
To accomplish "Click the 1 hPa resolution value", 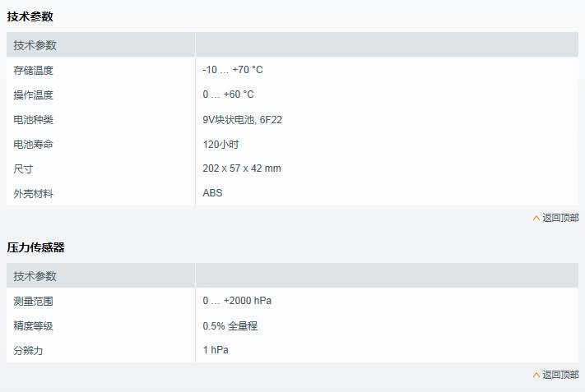I will [216, 350].
